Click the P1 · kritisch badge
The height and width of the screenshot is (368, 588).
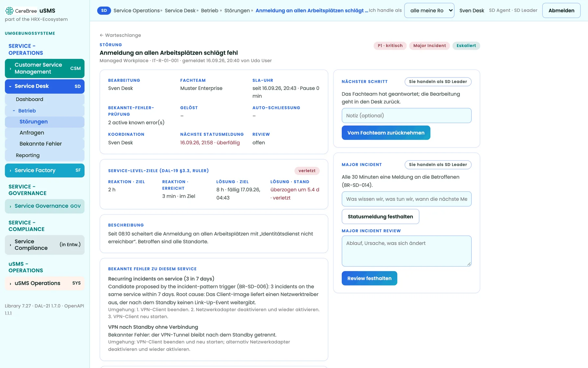click(390, 46)
